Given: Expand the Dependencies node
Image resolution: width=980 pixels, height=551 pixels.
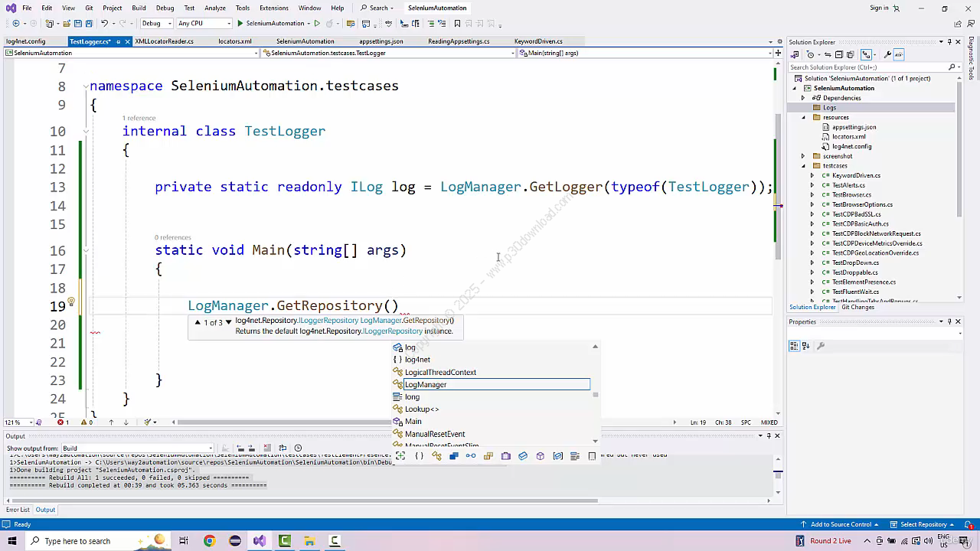Looking at the screenshot, I should pyautogui.click(x=803, y=98).
